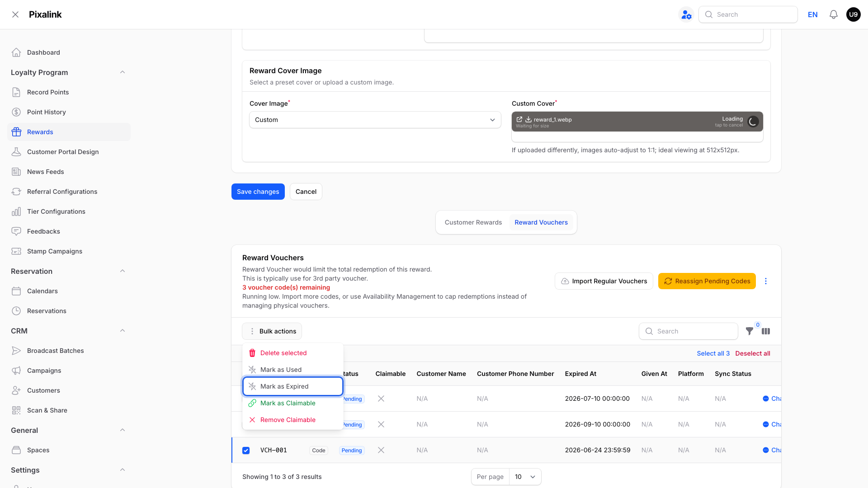Open the voucher table filter funnel
Image resolution: width=868 pixels, height=488 pixels.
tap(750, 331)
